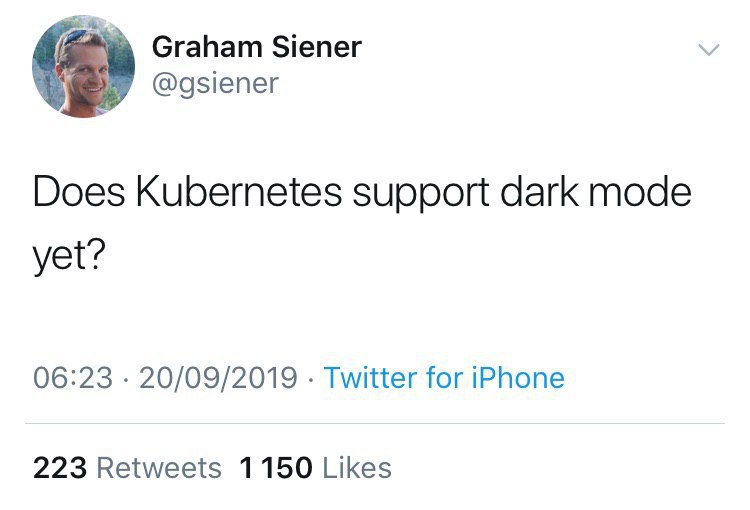Screen dimensions: 750x510
Task: Click the 06:23 timestamp
Action: pos(73,378)
